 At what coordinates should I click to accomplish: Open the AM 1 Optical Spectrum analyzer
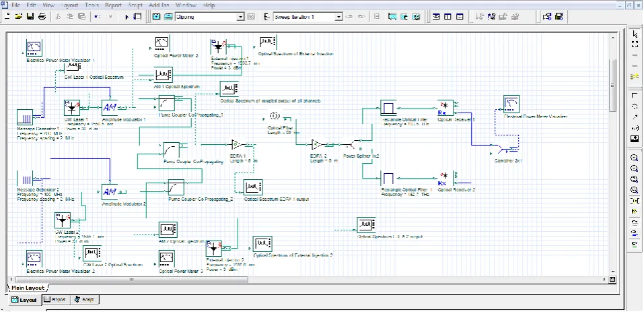(x=164, y=75)
